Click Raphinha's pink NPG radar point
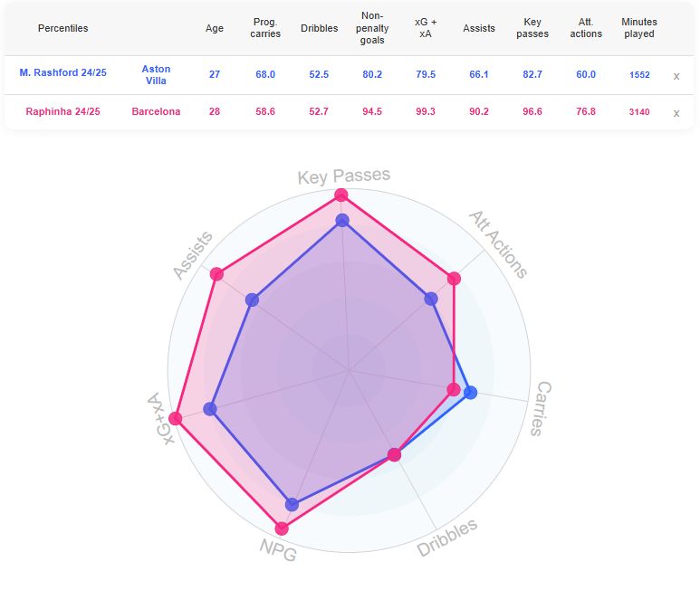700x590 pixels. [282, 528]
